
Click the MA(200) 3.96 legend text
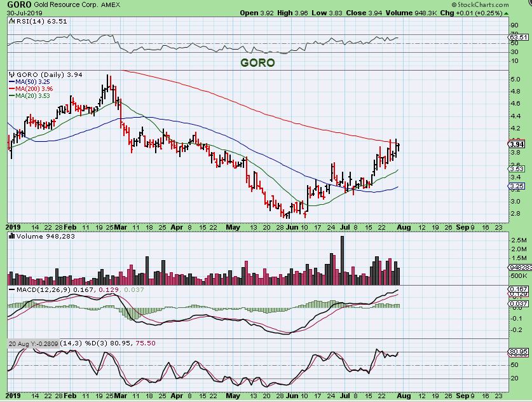[x=34, y=89]
